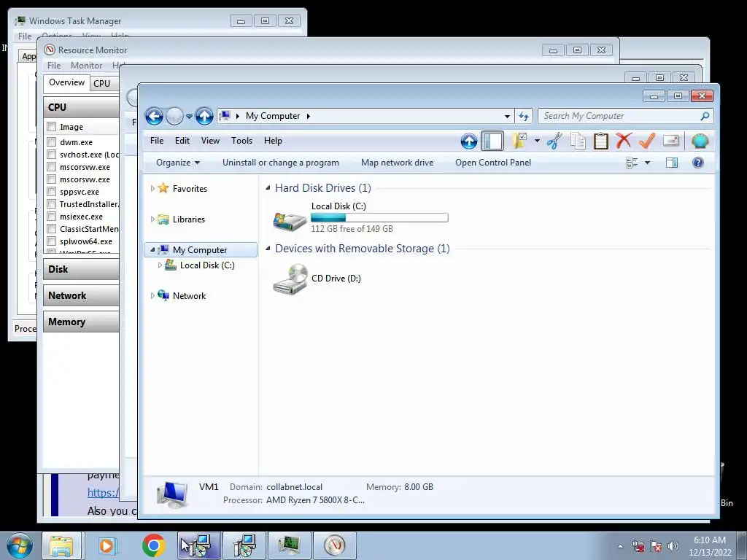Check the Image header checkbox in Resource Monitor
The image size is (747, 560).
coord(52,127)
